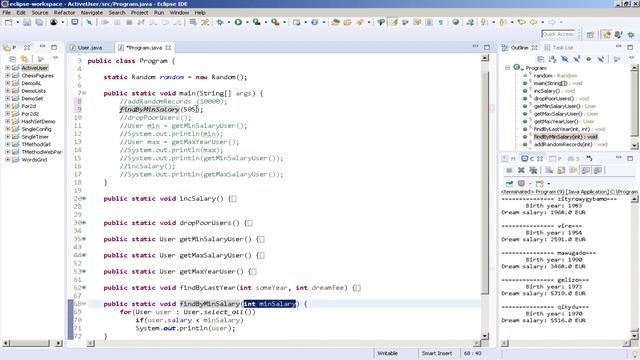
Task: Click the Previous Annotation toolbar icon
Action: pos(502,22)
